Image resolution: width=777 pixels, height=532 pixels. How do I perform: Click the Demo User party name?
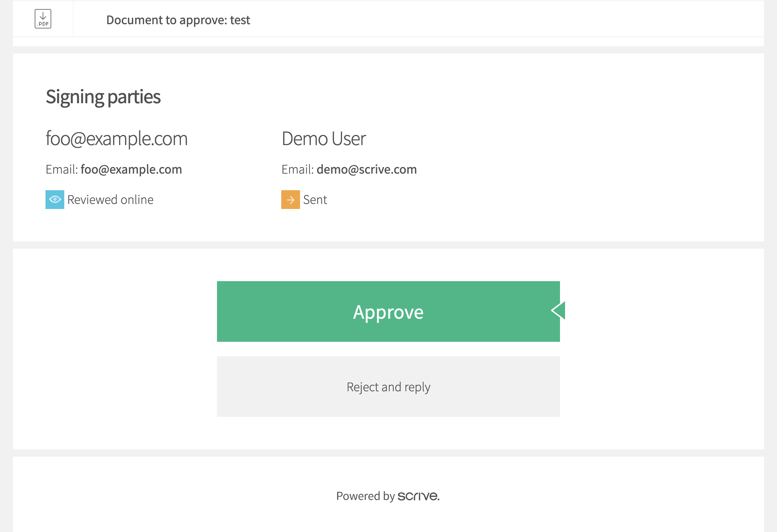coord(324,139)
